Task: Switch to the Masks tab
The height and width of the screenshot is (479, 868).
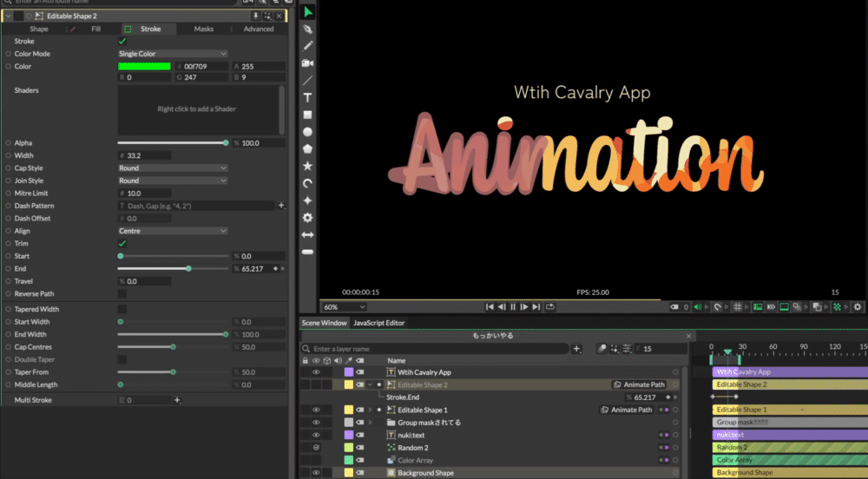Action: coord(204,29)
